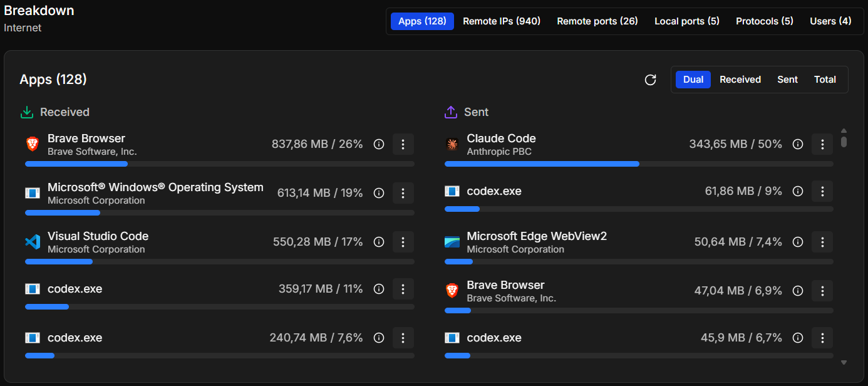
Task: Click the Brave Browser lion icon under Received
Action: [x=33, y=144]
